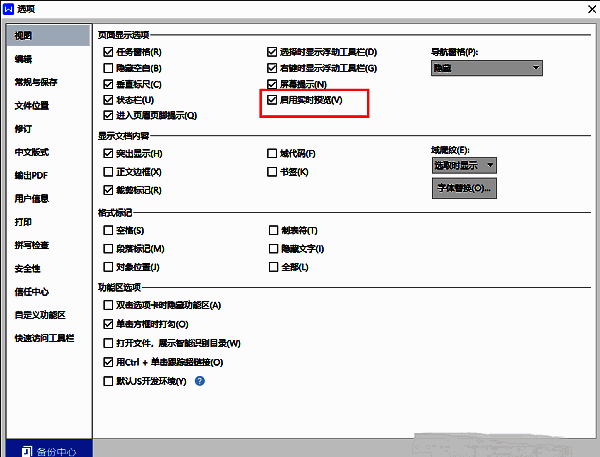Disable 启用实时预览(V)
This screenshot has height=457, width=600.
pyautogui.click(x=272, y=100)
